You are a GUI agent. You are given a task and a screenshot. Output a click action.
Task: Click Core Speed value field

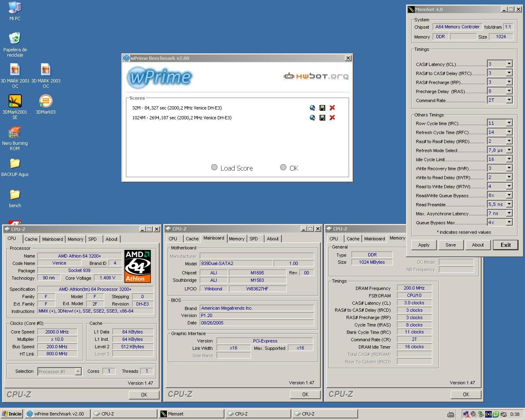point(57,332)
